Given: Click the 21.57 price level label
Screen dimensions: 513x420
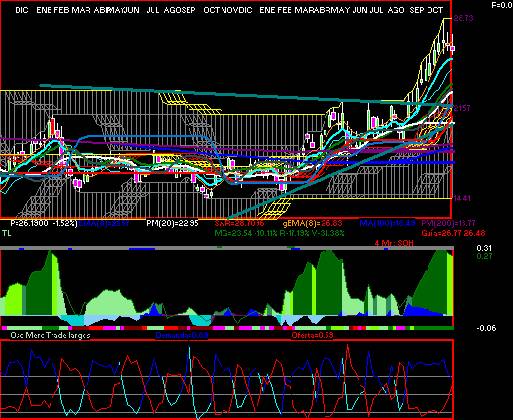Looking at the screenshot, I should [462, 108].
